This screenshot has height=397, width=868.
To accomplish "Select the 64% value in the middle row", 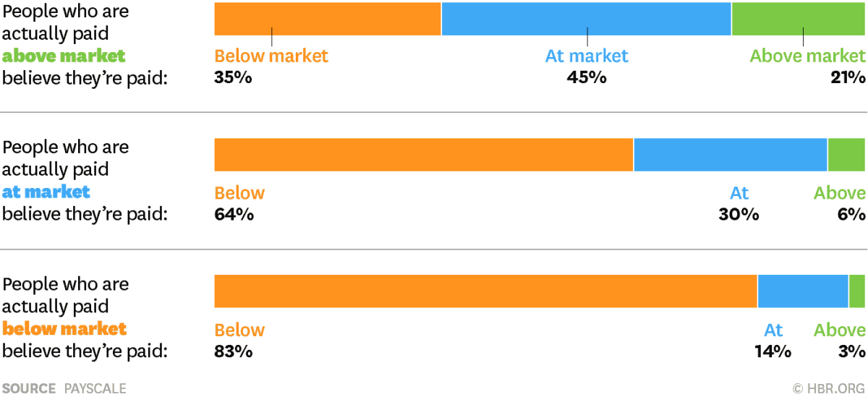I will [234, 214].
